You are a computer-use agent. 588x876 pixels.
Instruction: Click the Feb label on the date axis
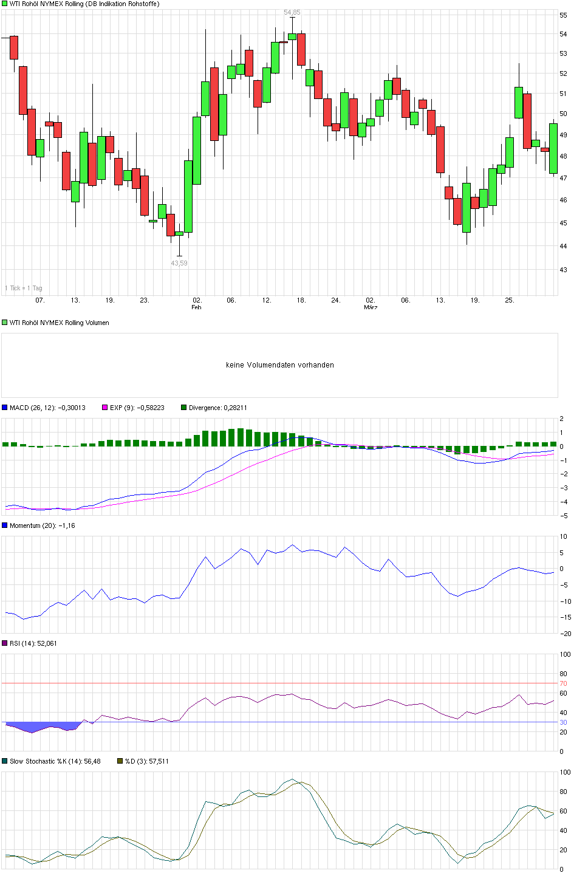[x=196, y=307]
